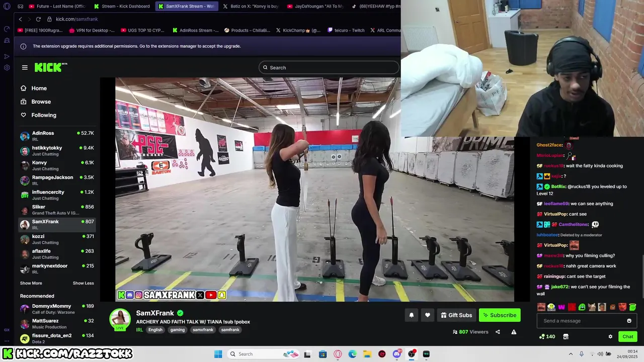Toggle stream notifications bell
644x362 pixels.
(411, 315)
